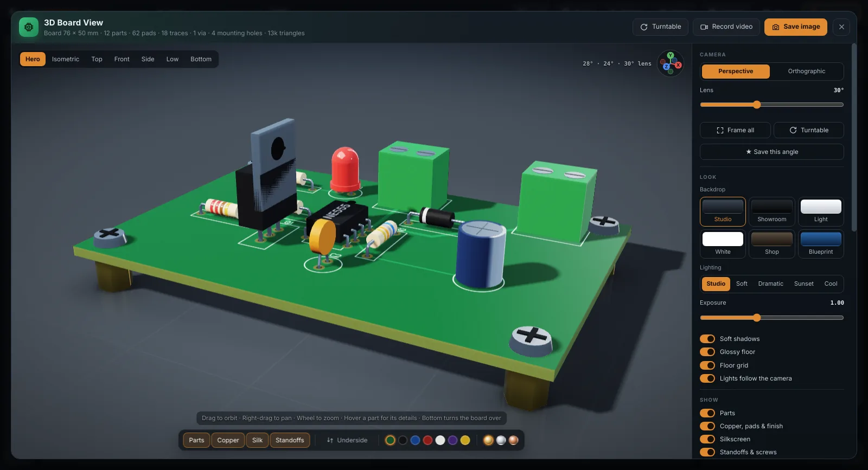Select the Blueprint backdrop
This screenshot has height=470, width=868.
[821, 244]
